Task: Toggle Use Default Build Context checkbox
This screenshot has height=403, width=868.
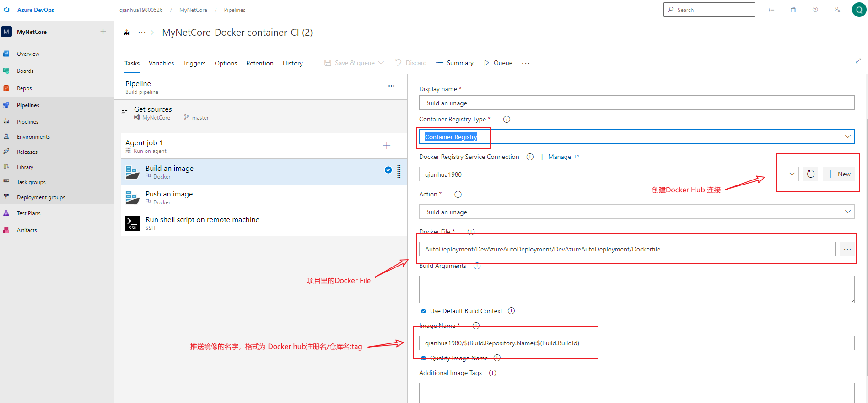Action: (423, 311)
